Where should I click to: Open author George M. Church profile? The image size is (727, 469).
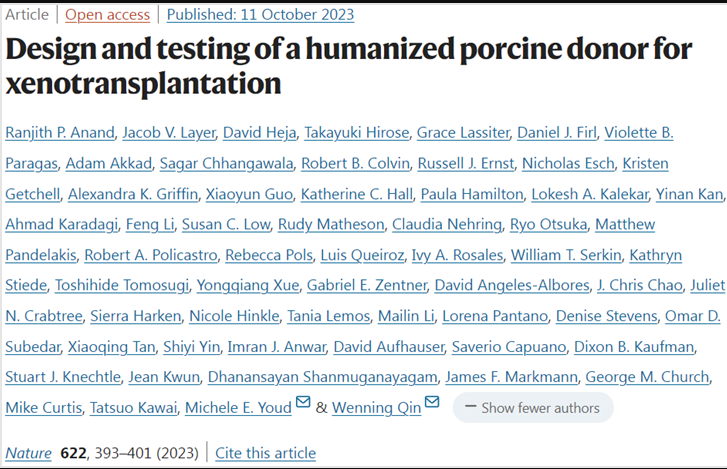click(x=648, y=377)
